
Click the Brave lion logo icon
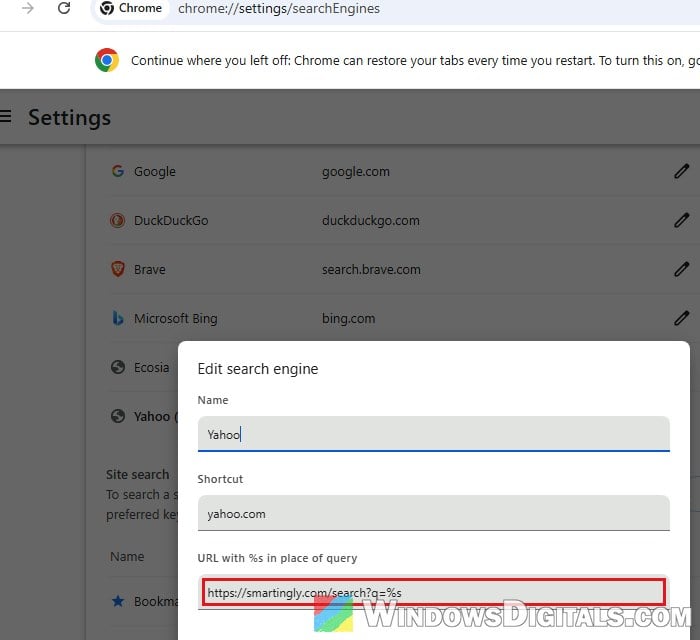(118, 269)
